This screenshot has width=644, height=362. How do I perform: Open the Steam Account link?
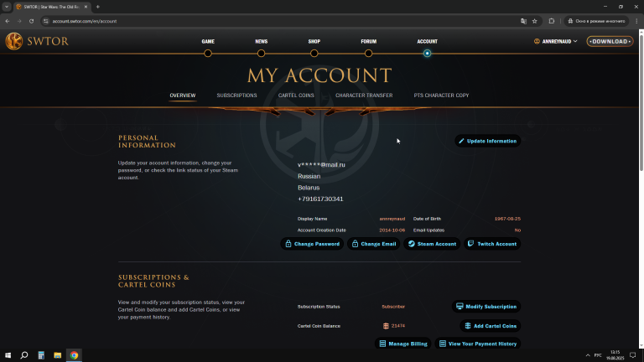432,244
